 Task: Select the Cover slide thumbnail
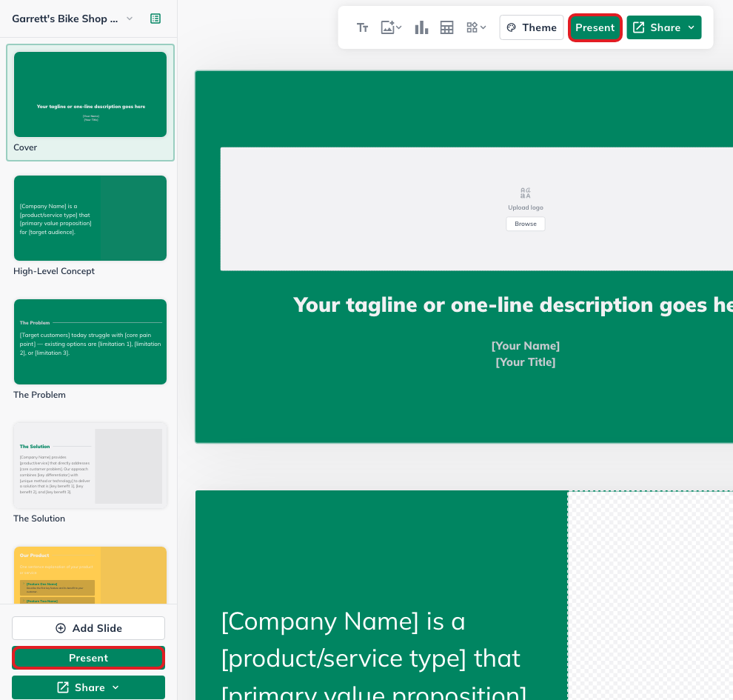click(x=90, y=95)
